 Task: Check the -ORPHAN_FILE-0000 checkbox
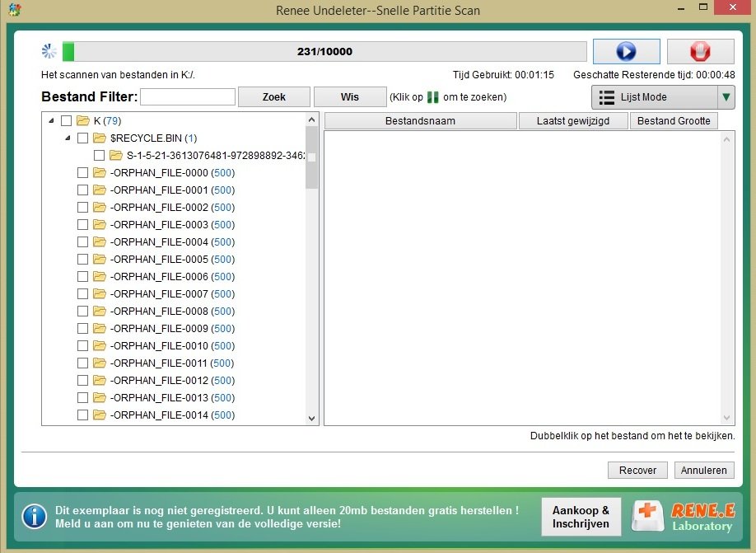(82, 173)
